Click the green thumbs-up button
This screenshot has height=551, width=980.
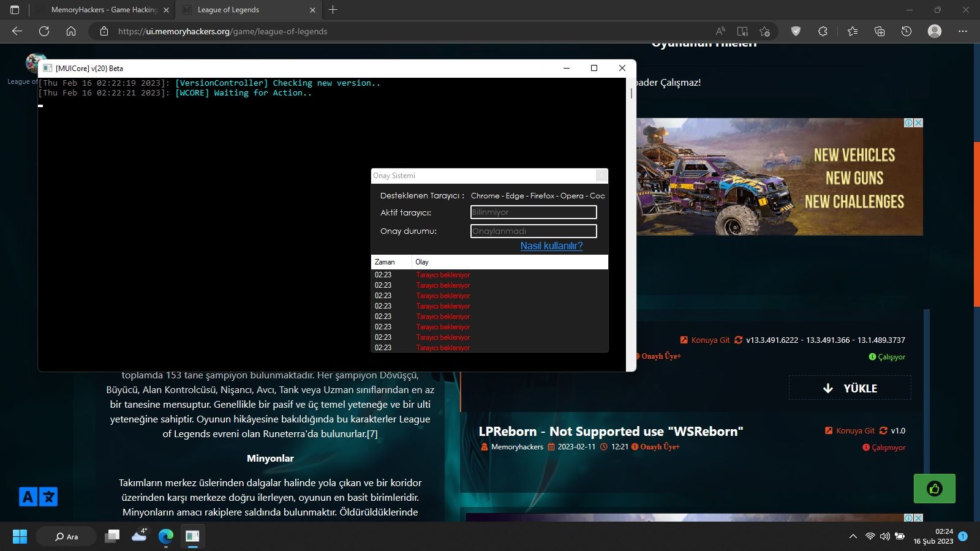[x=934, y=489]
